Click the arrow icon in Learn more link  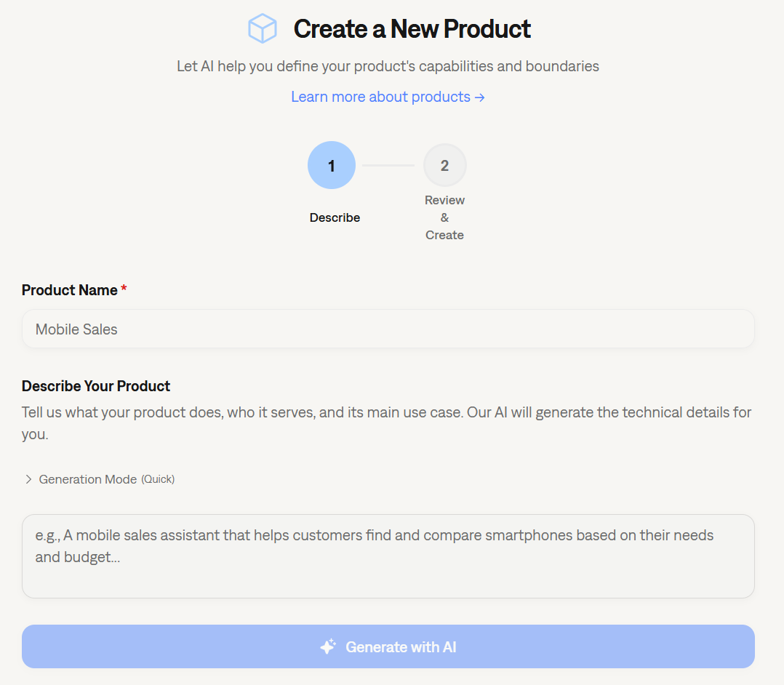(x=479, y=96)
